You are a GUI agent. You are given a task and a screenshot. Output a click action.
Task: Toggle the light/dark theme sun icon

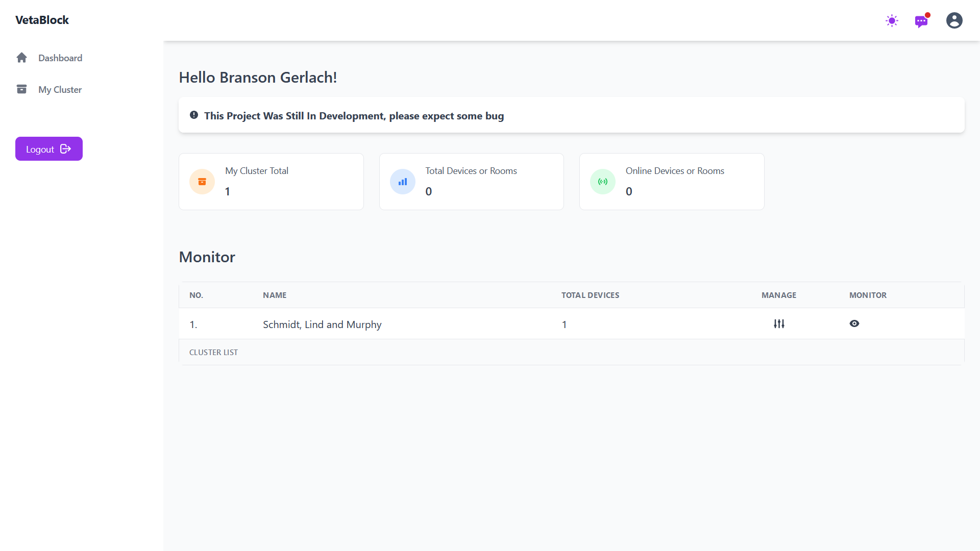(892, 21)
